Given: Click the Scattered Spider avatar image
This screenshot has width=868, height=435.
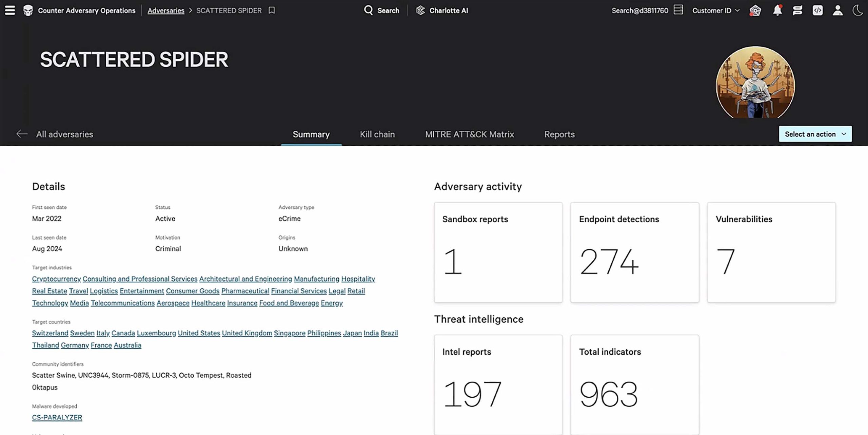Looking at the screenshot, I should tap(755, 82).
